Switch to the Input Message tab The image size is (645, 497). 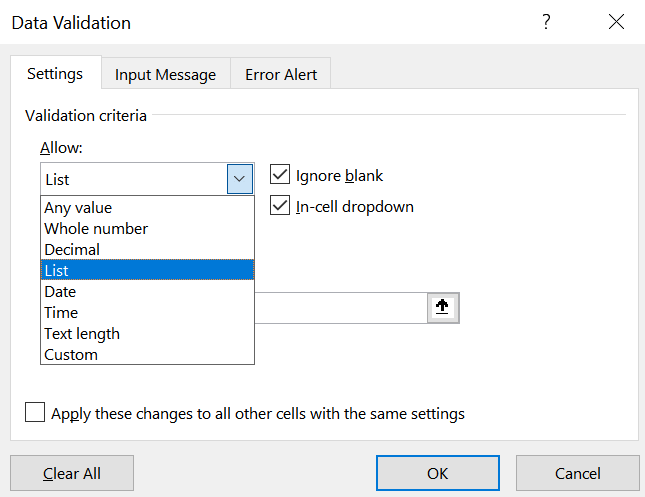165,74
